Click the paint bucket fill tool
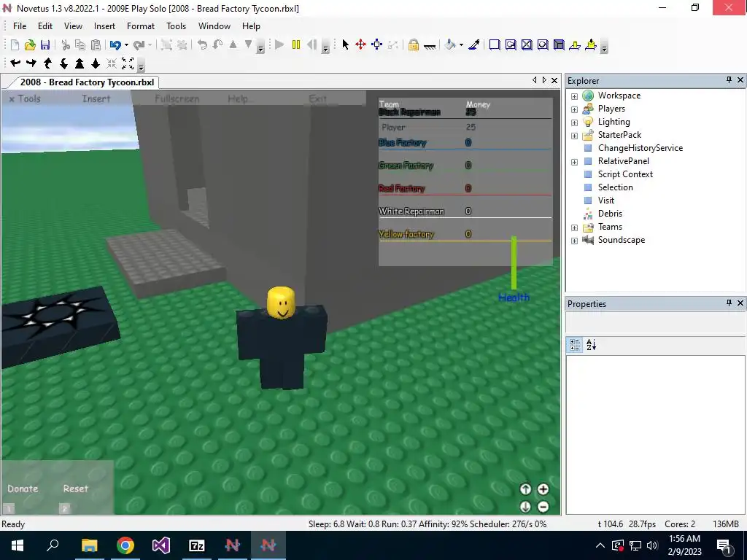Image resolution: width=747 pixels, height=560 pixels. point(449,44)
